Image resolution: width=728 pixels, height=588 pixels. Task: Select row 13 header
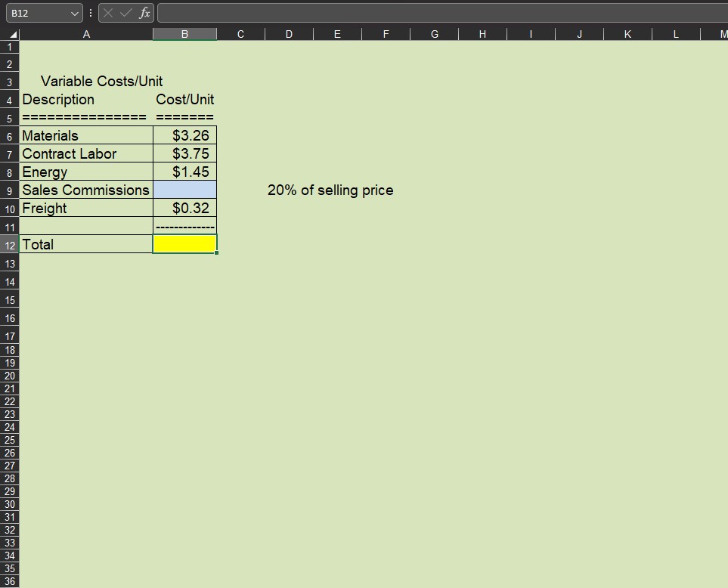tap(9, 263)
